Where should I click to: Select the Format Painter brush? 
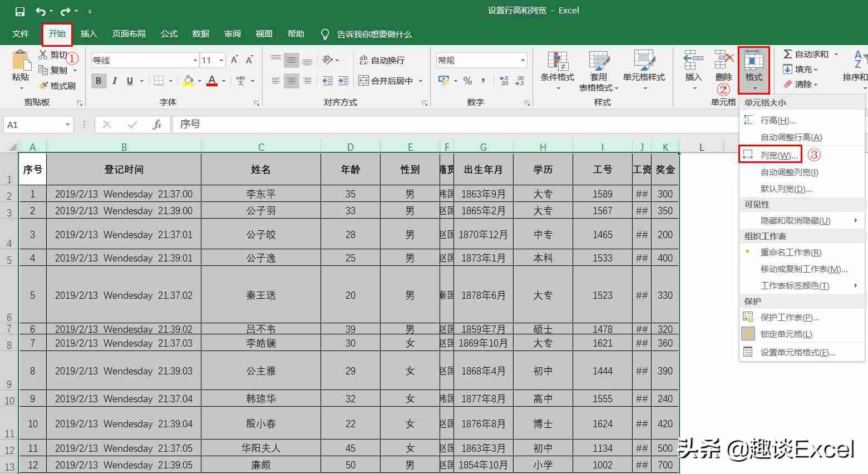click(43, 86)
